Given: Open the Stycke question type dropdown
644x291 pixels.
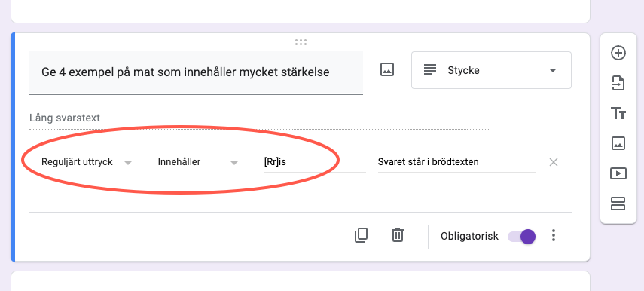Looking at the screenshot, I should (491, 70).
